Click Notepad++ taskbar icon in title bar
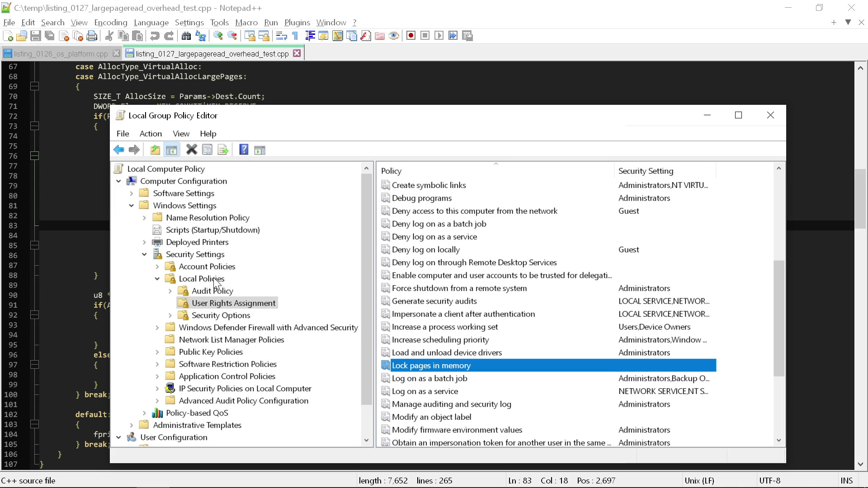 6,8
